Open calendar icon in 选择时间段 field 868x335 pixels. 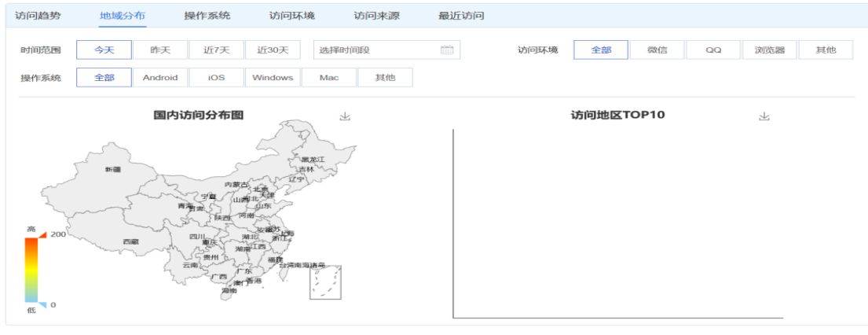point(447,50)
